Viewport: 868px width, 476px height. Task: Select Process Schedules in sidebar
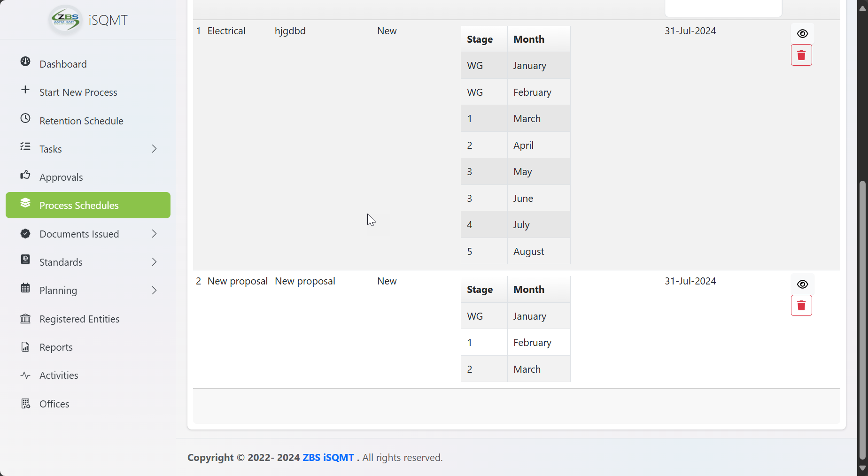88,205
